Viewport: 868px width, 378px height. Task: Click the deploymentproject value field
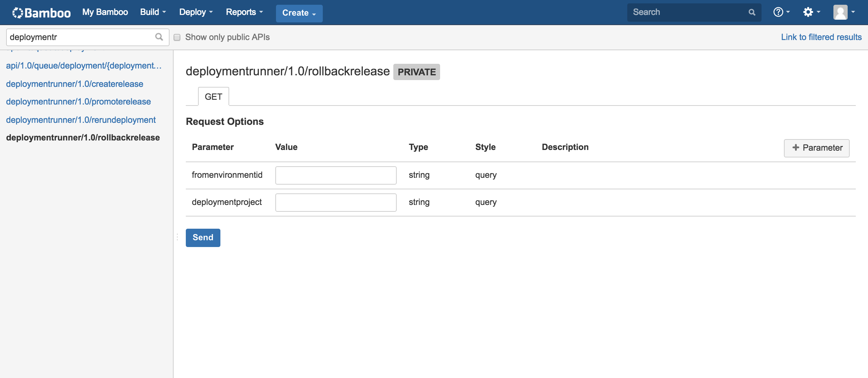coord(336,203)
